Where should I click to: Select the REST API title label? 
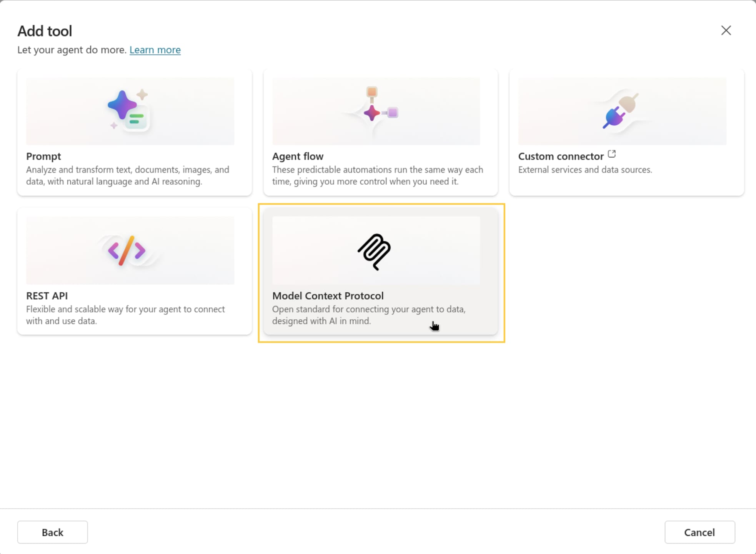click(x=47, y=295)
